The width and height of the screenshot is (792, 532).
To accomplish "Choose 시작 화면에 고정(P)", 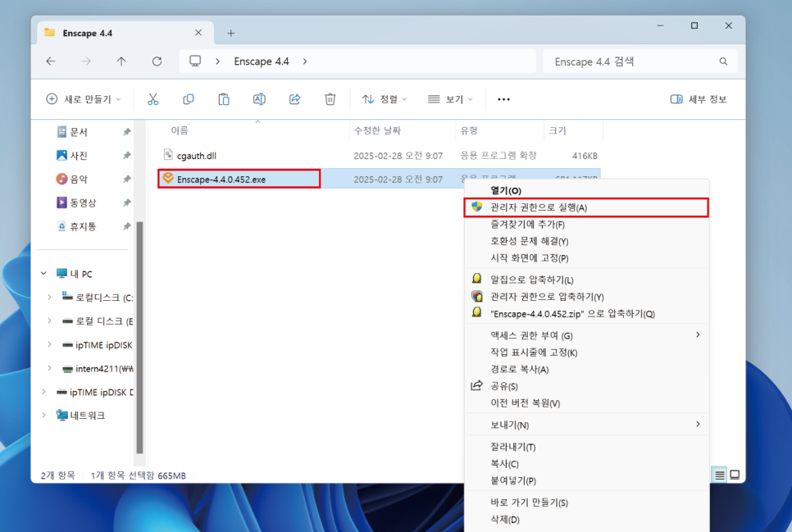I will pyautogui.click(x=586, y=257).
